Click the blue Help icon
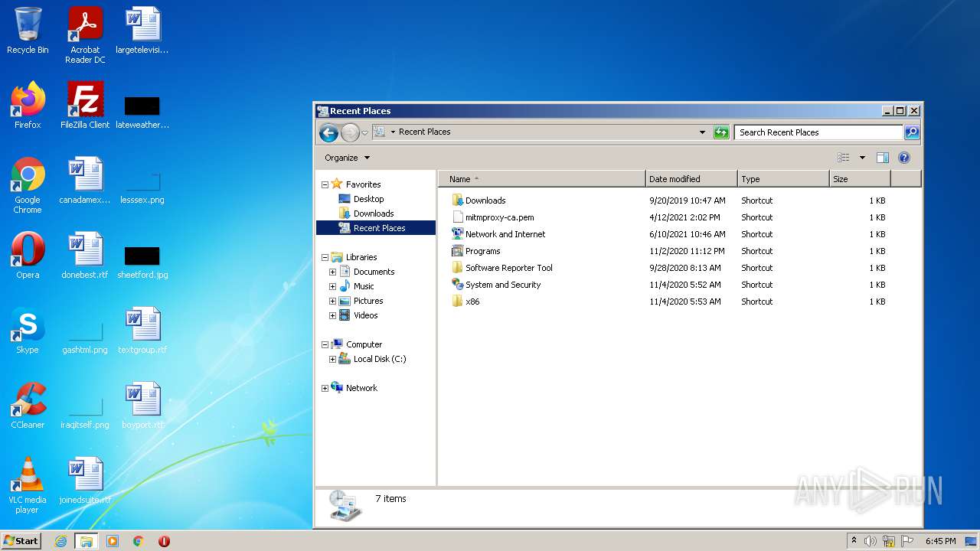The width and height of the screenshot is (980, 551). [x=903, y=158]
